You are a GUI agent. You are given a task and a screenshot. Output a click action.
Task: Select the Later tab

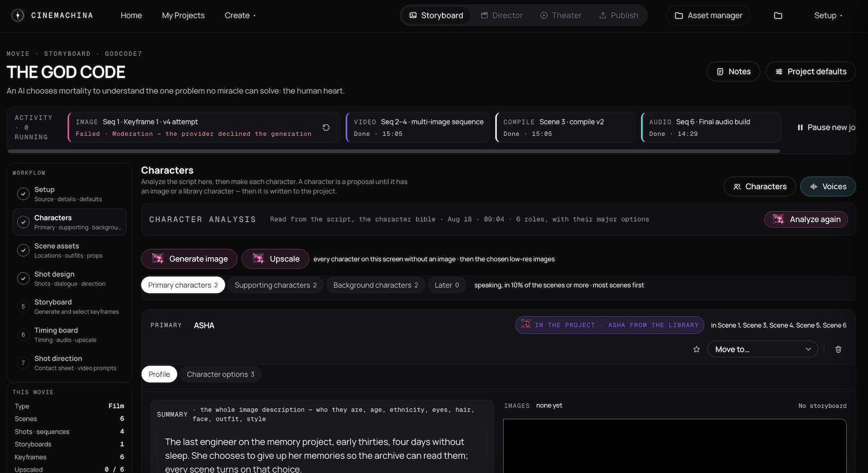(x=447, y=285)
